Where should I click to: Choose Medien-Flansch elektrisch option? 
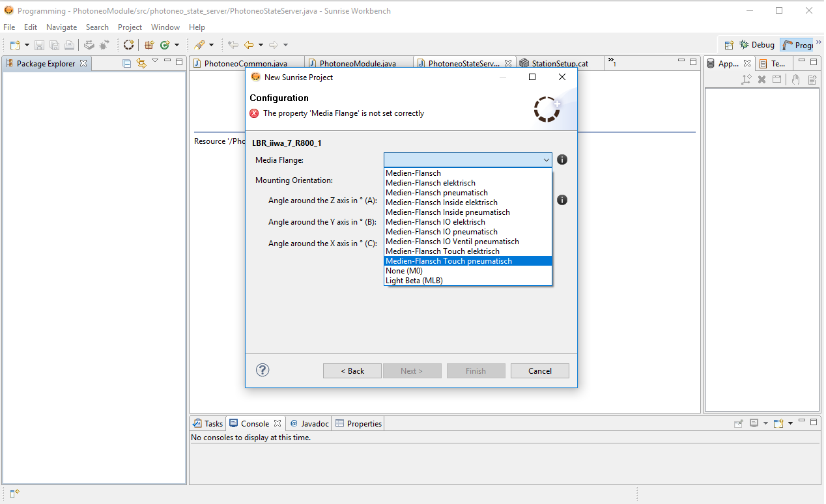(468, 183)
